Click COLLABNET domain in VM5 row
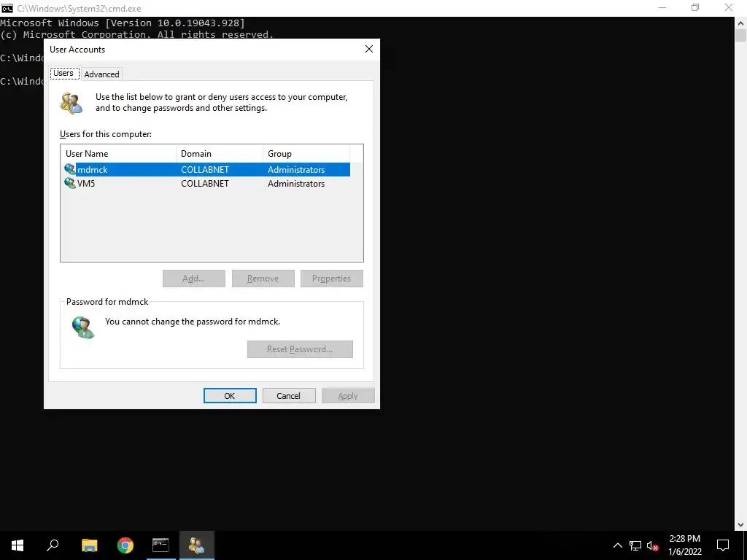Screen dimensions: 747x560 point(205,183)
